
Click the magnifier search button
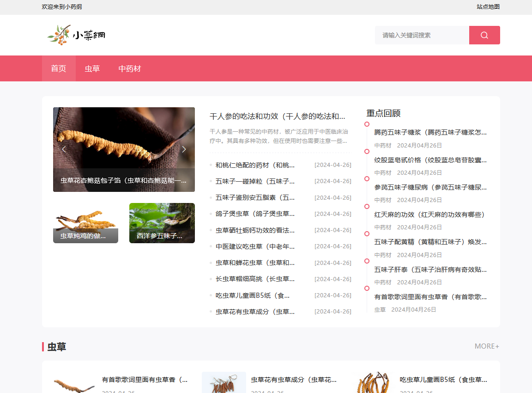[484, 35]
